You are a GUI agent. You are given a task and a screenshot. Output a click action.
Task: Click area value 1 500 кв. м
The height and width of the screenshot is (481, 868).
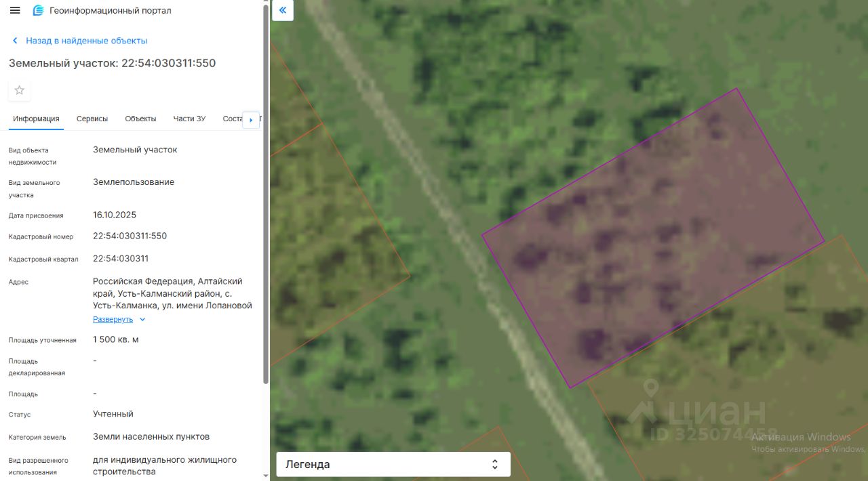pyautogui.click(x=116, y=339)
